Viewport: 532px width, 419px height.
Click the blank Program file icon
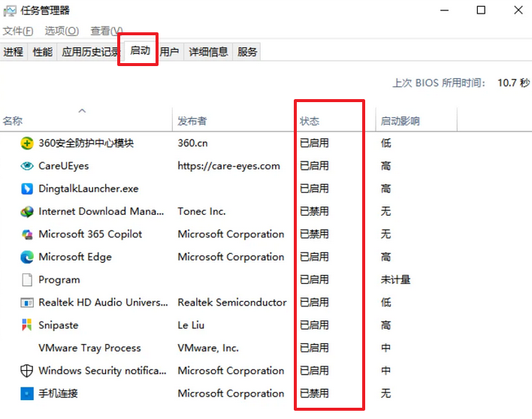(x=27, y=279)
